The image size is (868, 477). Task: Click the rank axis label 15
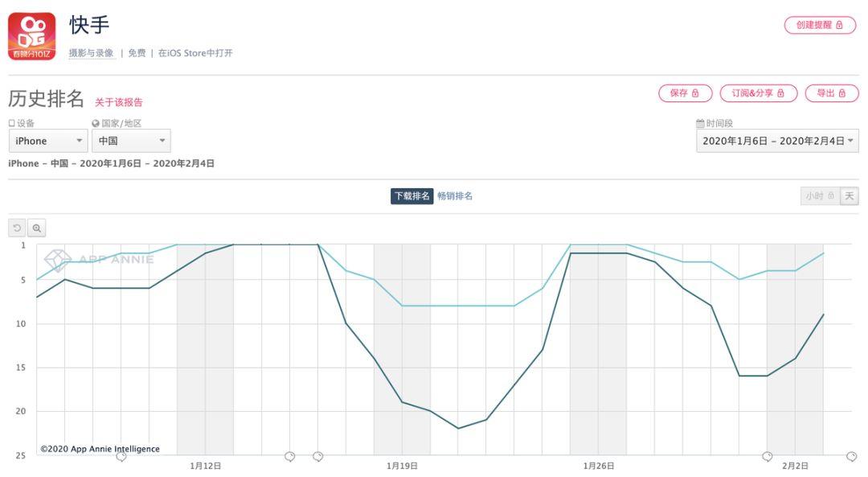(x=20, y=368)
